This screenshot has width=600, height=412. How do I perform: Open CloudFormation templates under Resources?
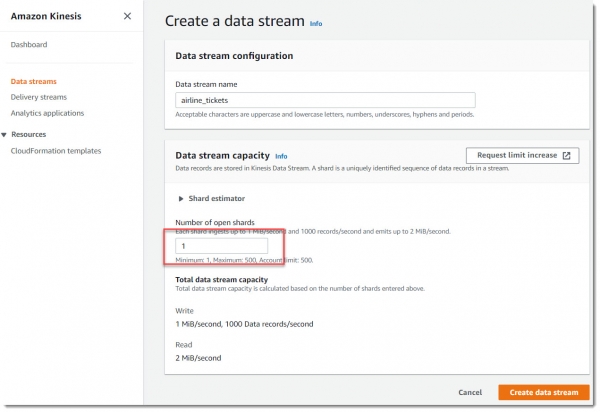pyautogui.click(x=55, y=151)
